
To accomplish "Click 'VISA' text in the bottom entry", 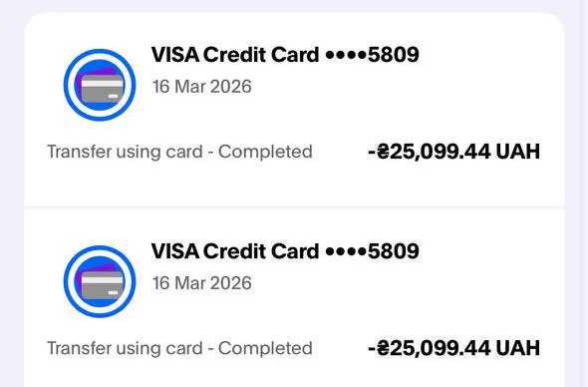I will (175, 251).
